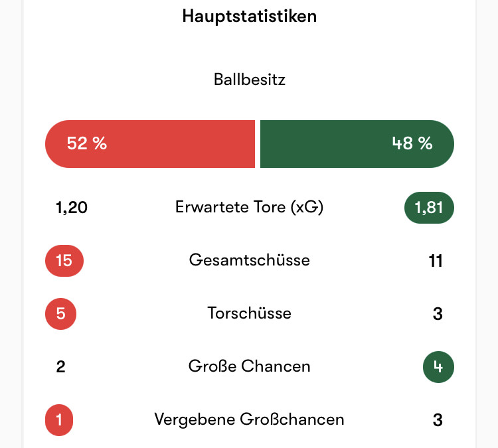This screenshot has width=498, height=448.
Task: Select the Ballbesitz label
Action: click(249, 80)
